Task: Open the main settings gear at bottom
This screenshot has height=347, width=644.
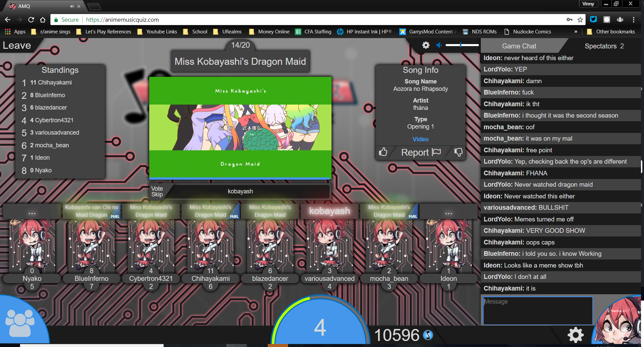Action: 576,335
